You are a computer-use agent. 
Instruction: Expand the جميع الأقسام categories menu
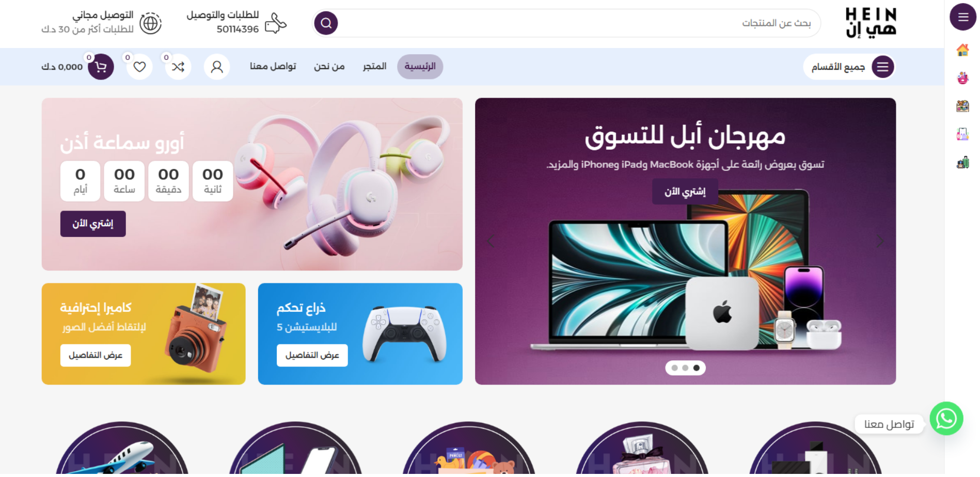[x=849, y=67]
